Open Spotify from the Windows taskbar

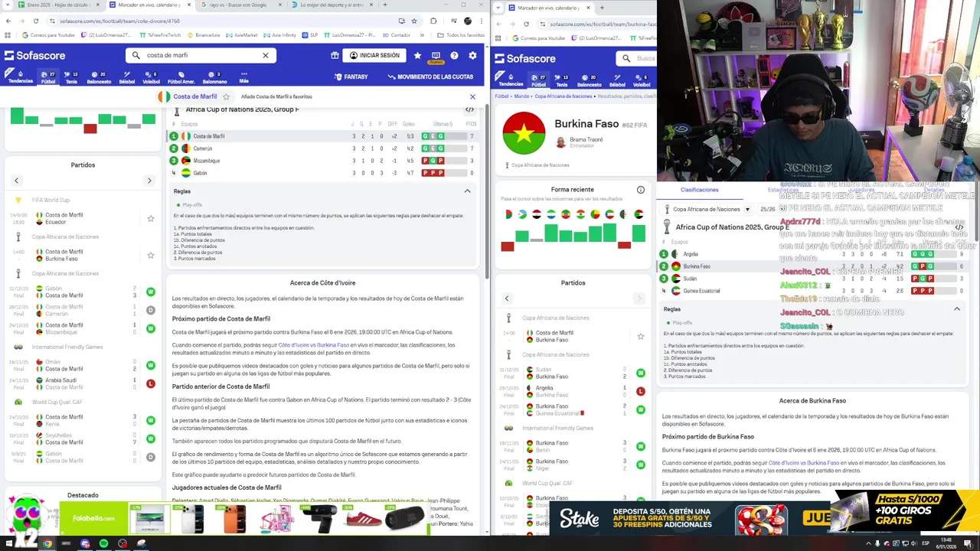pyautogui.click(x=103, y=543)
